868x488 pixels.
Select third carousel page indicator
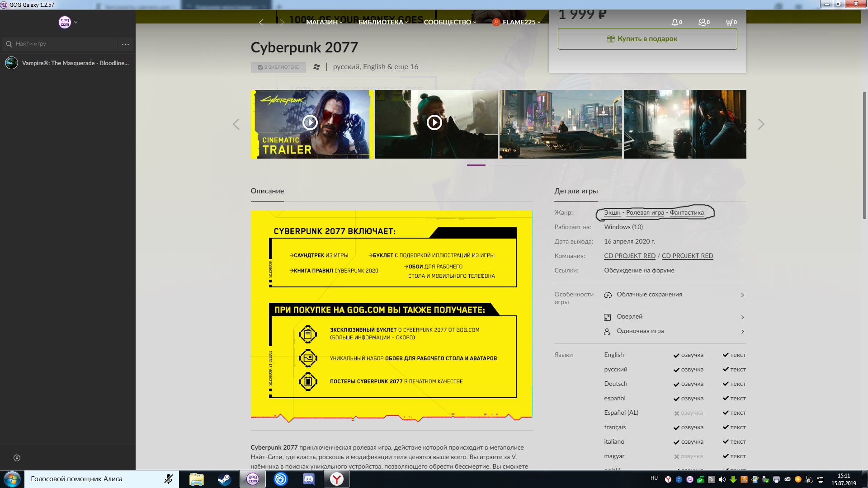[520, 165]
